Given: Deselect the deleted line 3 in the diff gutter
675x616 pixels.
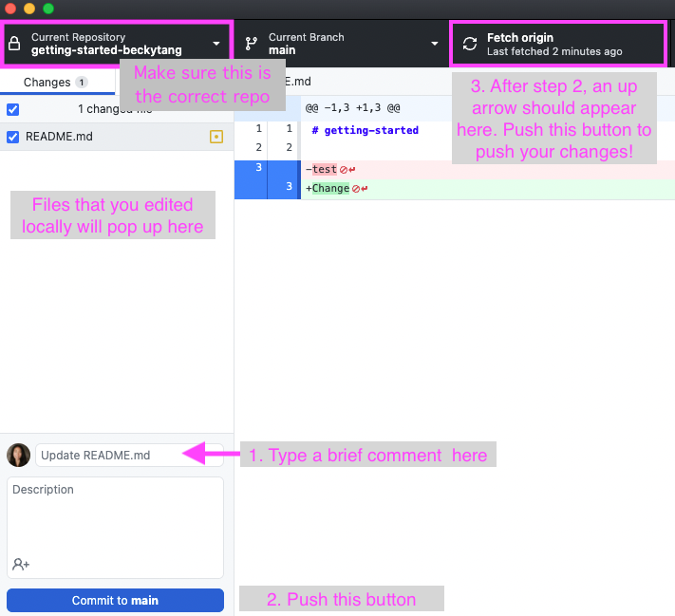Looking at the screenshot, I should tap(251, 169).
